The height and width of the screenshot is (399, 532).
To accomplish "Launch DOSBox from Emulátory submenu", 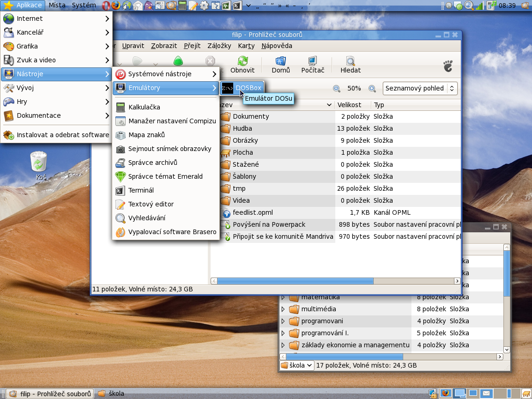I will click(x=242, y=88).
